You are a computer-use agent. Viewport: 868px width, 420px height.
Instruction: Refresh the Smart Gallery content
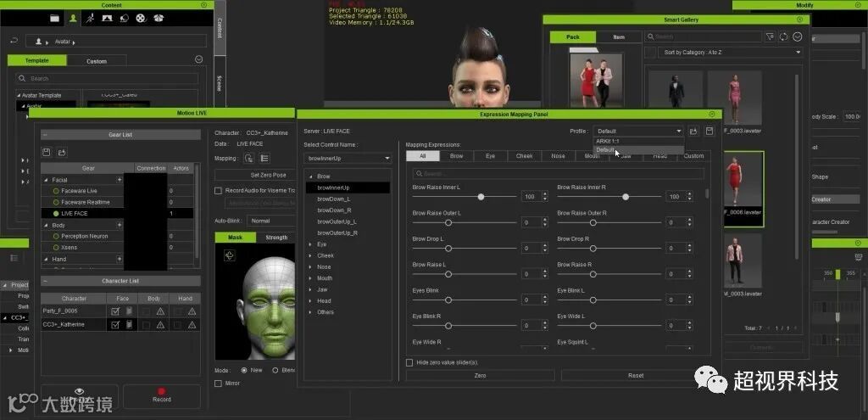[783, 36]
